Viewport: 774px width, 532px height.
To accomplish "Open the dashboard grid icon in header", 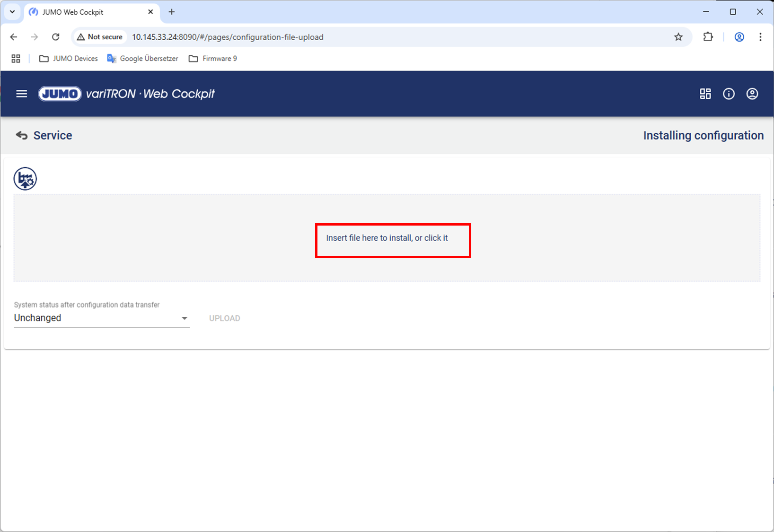I will click(705, 94).
